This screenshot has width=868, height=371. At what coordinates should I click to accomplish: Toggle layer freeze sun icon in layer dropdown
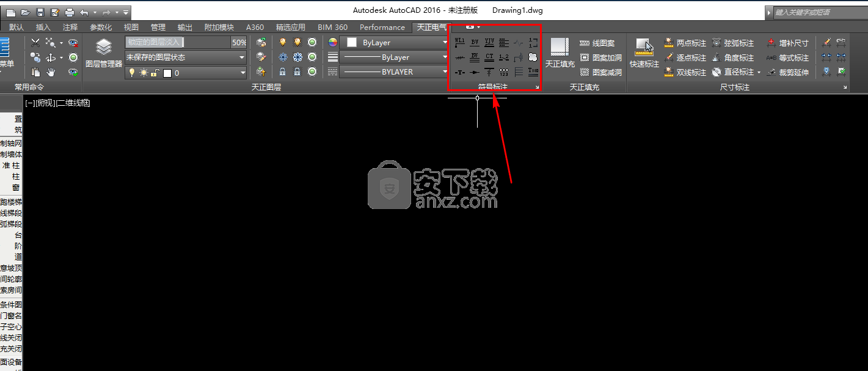click(144, 73)
